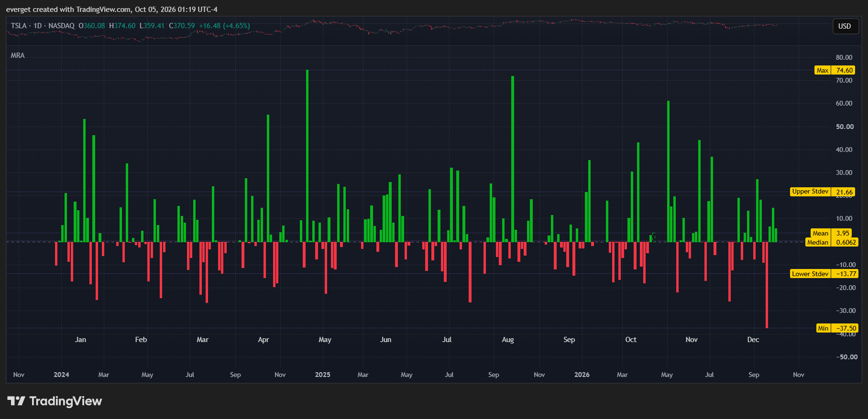Click the Jun month label
Image resolution: width=868 pixels, height=419 pixels.
(x=386, y=340)
